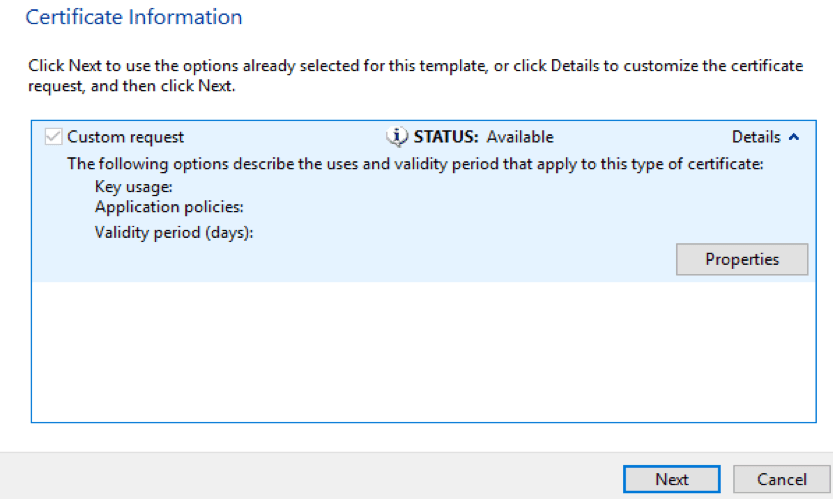
Task: Select the Custom request label text
Action: click(126, 137)
